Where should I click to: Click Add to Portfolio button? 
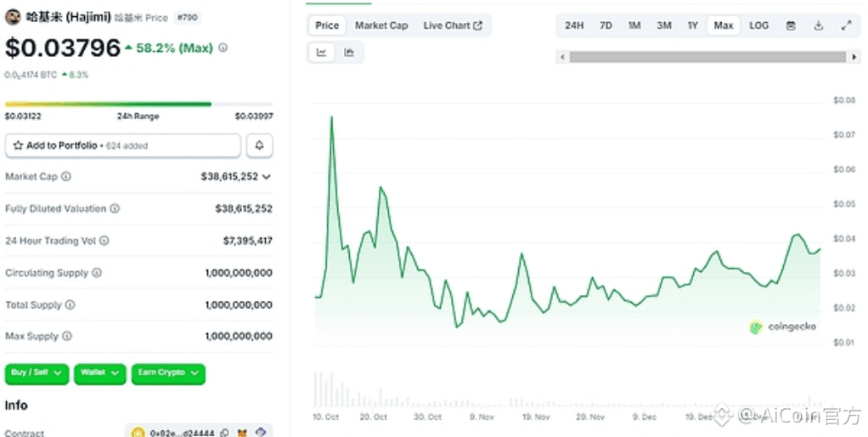(x=123, y=145)
